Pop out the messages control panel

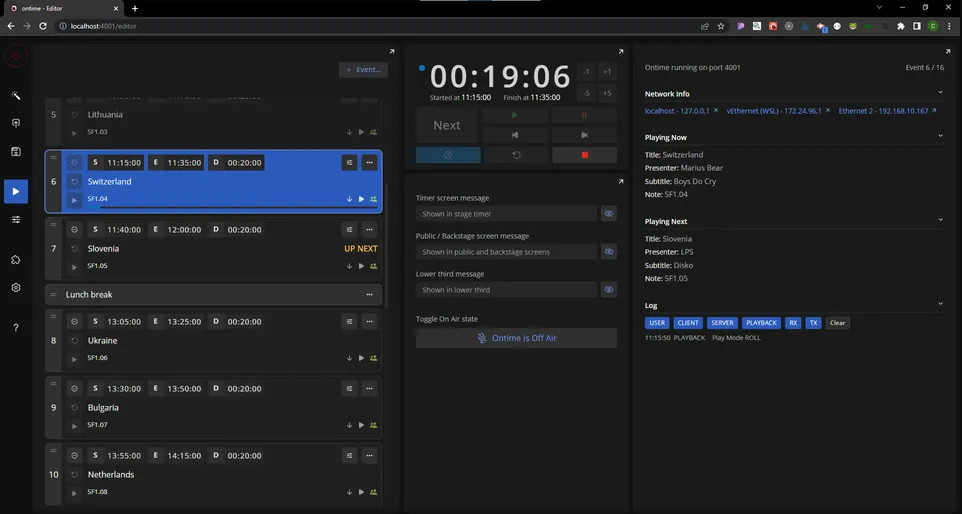coord(621,182)
